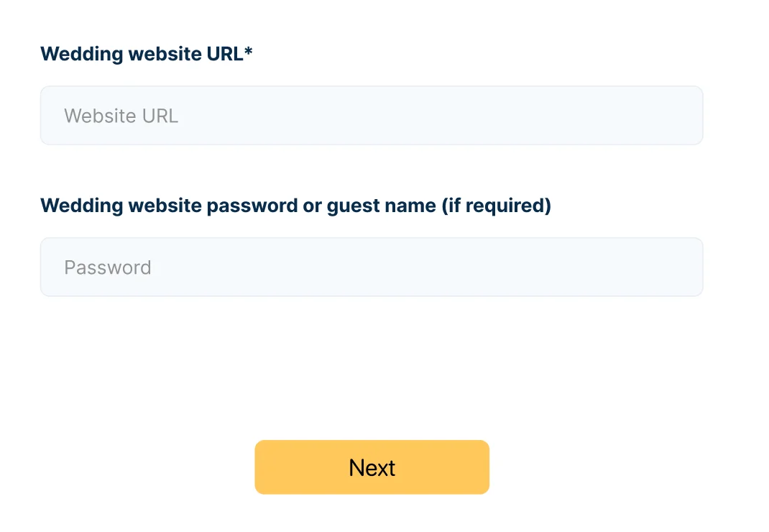The width and height of the screenshot is (769, 532).
Task: Click the heading above the URL field
Action: pos(145,54)
